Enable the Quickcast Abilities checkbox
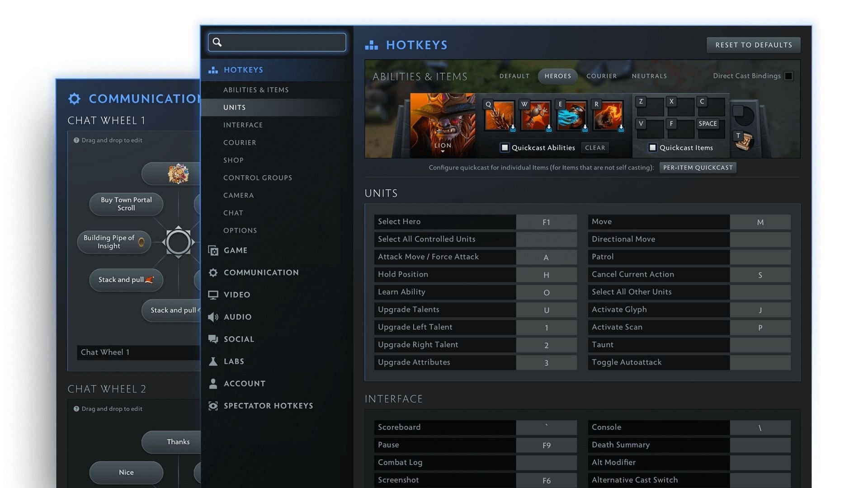This screenshot has width=868, height=488. pos(505,148)
